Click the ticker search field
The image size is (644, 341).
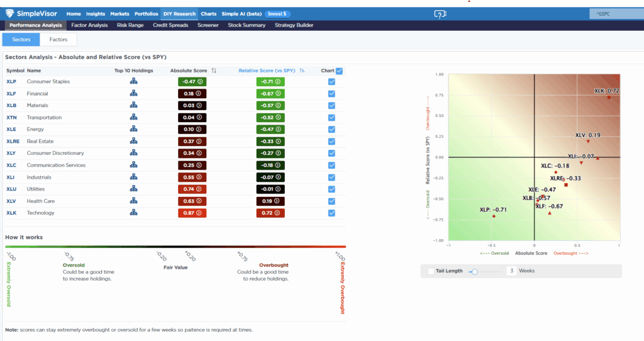613,13
